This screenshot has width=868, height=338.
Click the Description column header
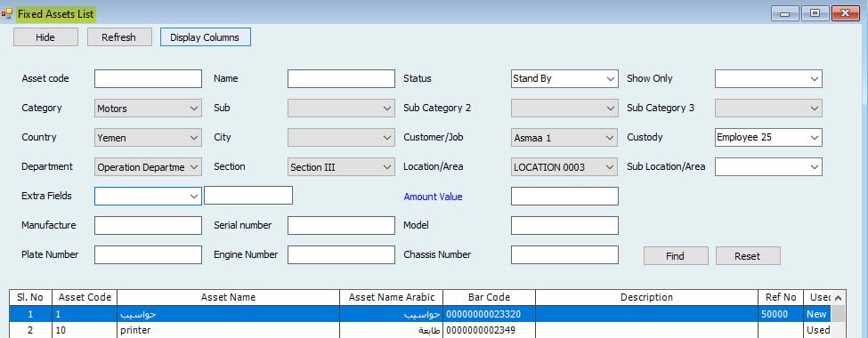coord(646,297)
